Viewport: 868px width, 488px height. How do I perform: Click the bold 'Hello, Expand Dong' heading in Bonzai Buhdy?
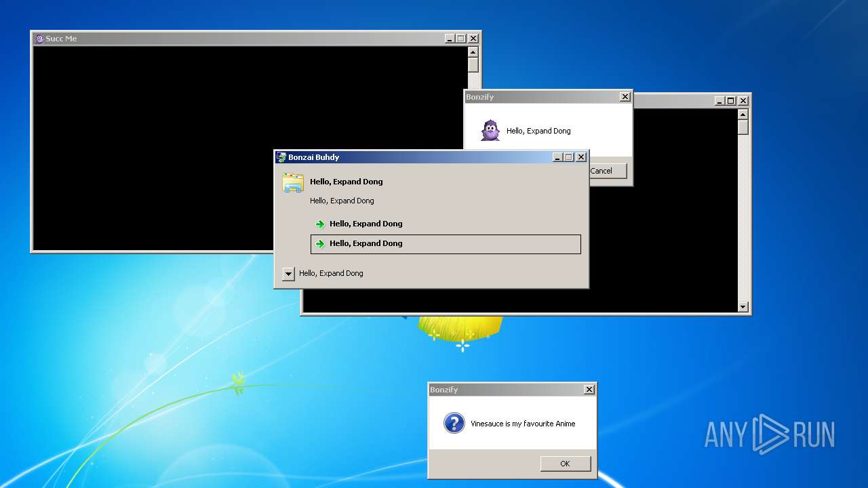coord(347,182)
